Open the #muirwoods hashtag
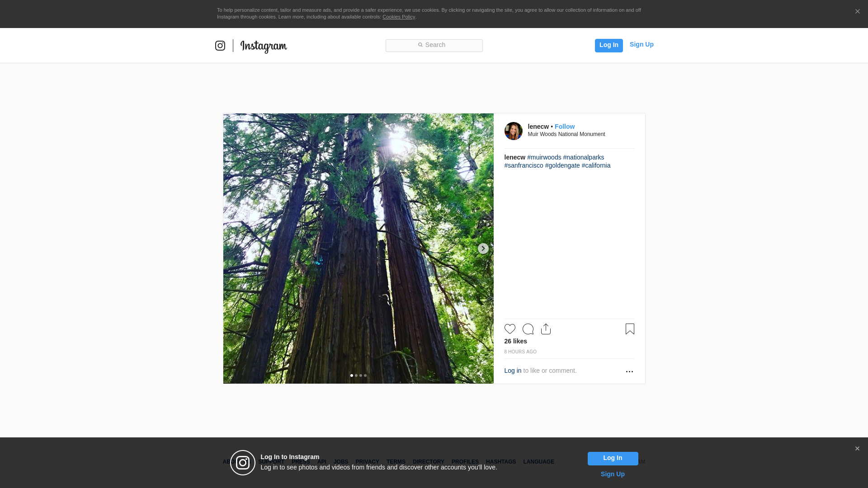 click(544, 157)
